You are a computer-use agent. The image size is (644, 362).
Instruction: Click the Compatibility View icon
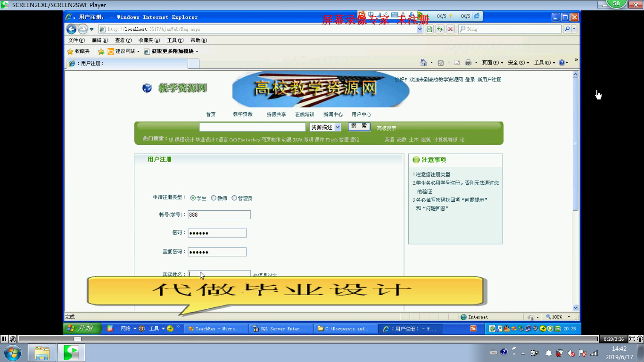(x=429, y=29)
